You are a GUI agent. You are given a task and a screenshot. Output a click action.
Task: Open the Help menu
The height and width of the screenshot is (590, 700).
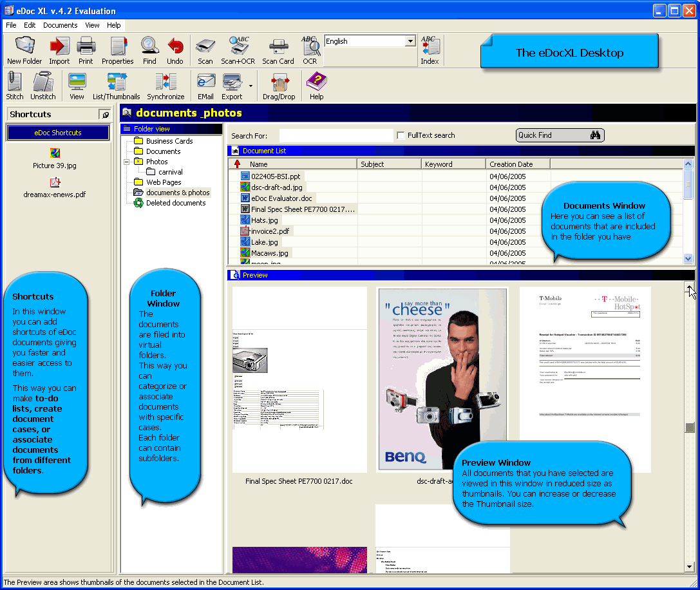pyautogui.click(x=114, y=25)
